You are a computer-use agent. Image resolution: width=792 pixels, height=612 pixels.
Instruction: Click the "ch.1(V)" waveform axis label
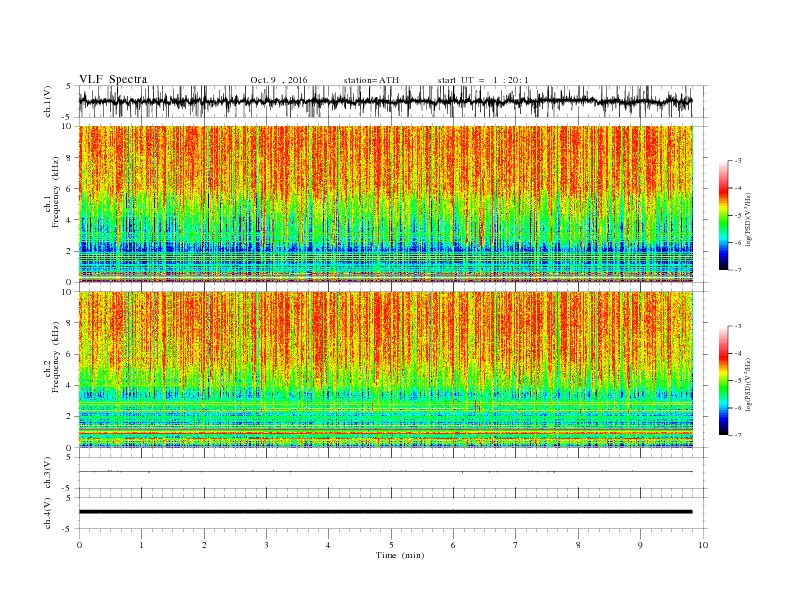pos(48,101)
